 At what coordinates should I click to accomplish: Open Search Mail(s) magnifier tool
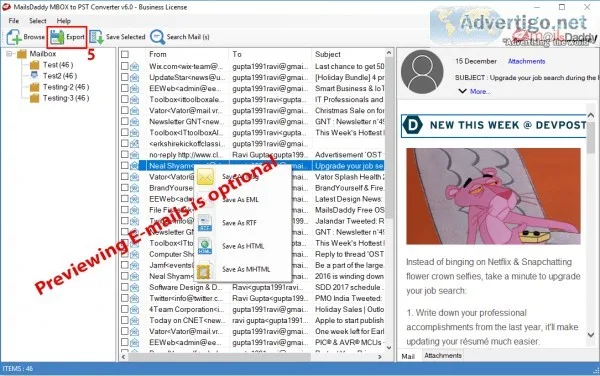pos(157,37)
